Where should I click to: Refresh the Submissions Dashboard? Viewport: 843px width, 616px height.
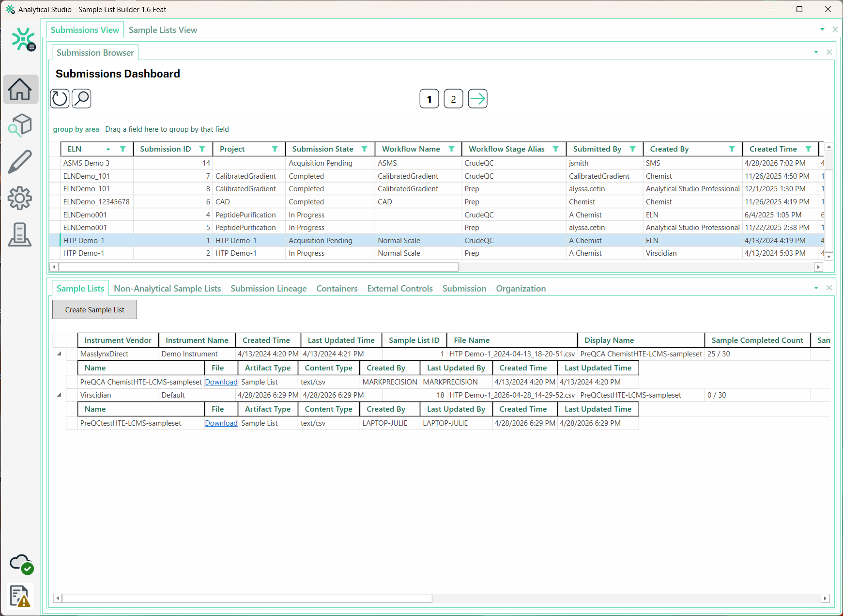(x=60, y=99)
